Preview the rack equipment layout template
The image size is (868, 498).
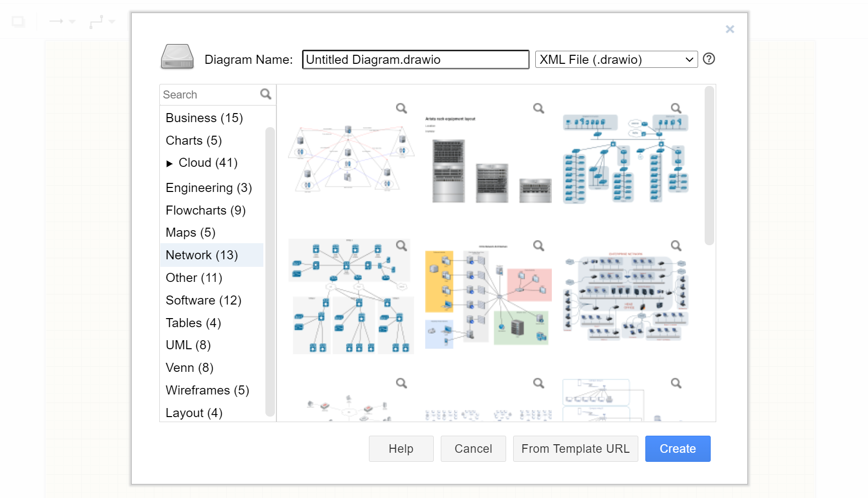tap(538, 108)
